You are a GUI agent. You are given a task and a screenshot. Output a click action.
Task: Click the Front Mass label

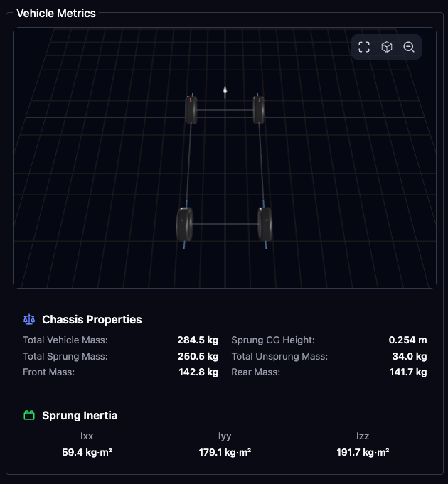click(x=49, y=372)
